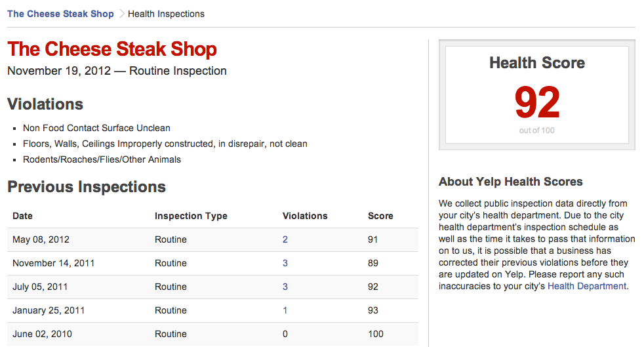This screenshot has width=644, height=347.
Task: Open The Cheese Steak Shop breadcrumb link
Action: point(60,14)
